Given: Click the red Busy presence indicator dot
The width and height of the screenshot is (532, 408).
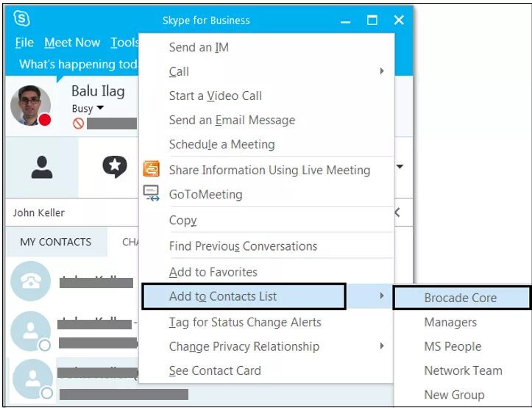Looking at the screenshot, I should pos(45,120).
